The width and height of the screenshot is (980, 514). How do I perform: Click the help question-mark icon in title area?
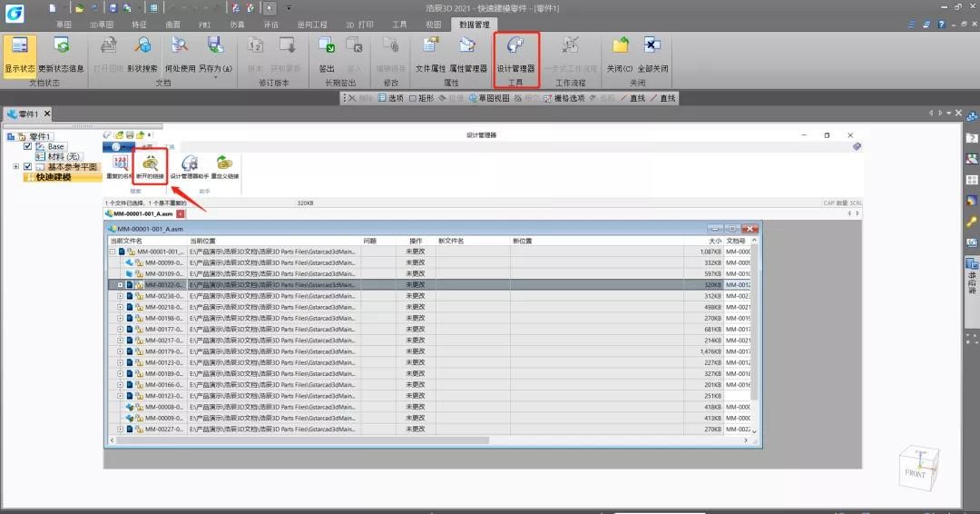tap(941, 25)
